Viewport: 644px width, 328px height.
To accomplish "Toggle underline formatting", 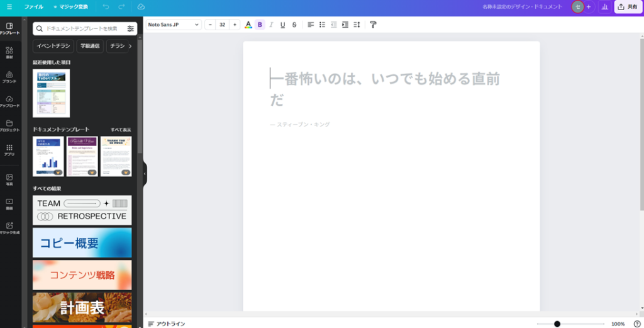I will coord(282,25).
